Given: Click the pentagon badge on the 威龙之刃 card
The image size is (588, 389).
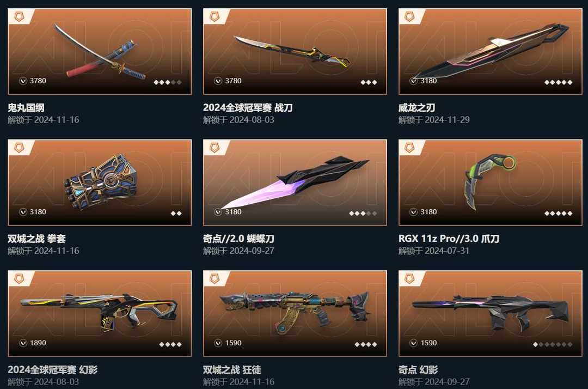Looking at the screenshot, I should point(409,16).
